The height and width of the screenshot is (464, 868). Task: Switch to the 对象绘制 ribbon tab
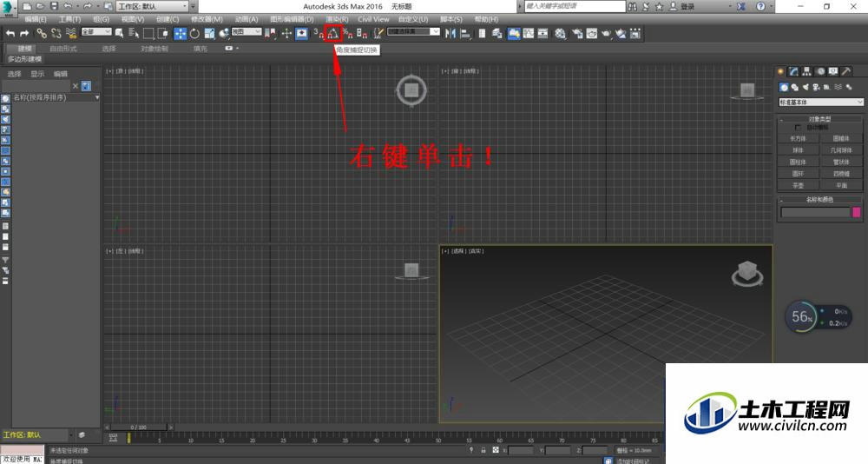tap(155, 49)
